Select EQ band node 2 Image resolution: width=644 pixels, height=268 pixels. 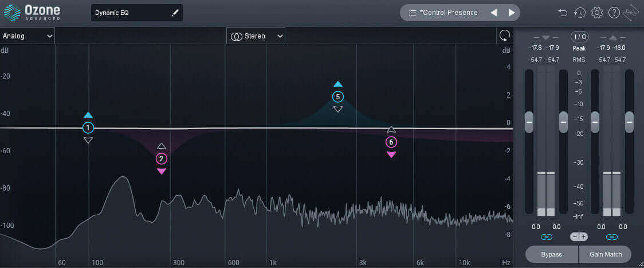[162, 159]
